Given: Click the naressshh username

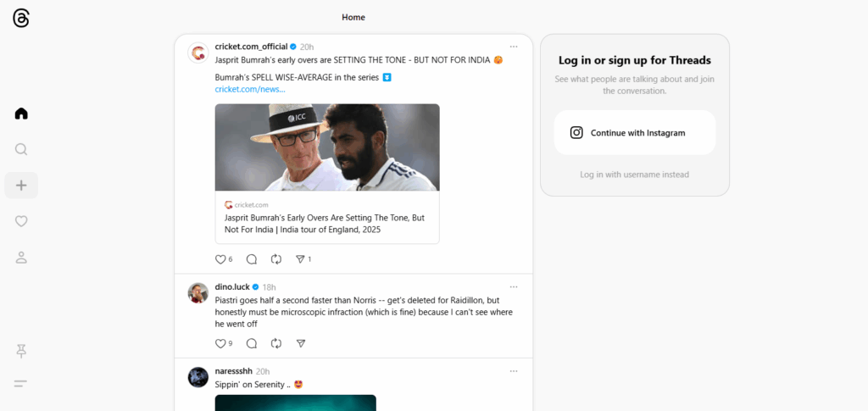Looking at the screenshot, I should tap(233, 371).
